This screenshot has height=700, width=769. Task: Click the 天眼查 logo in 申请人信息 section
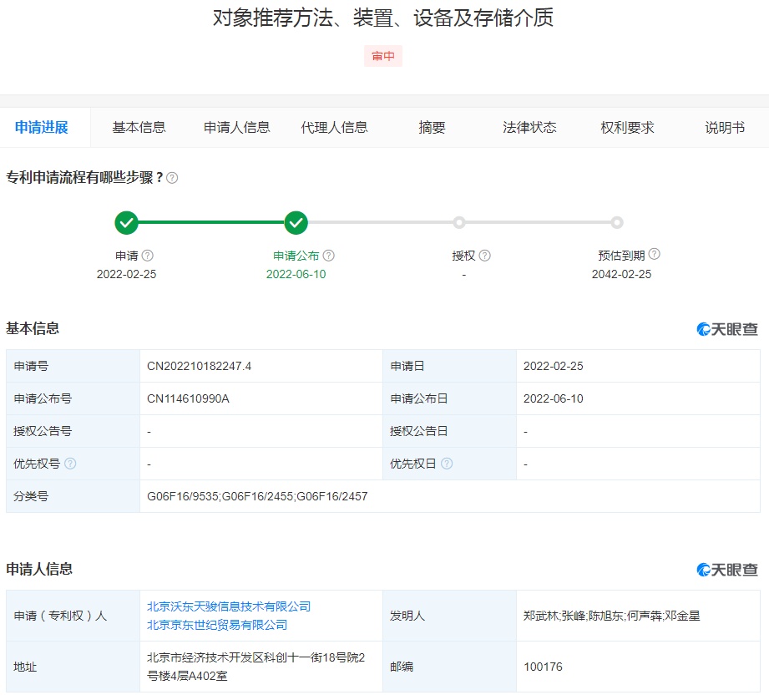(727, 570)
